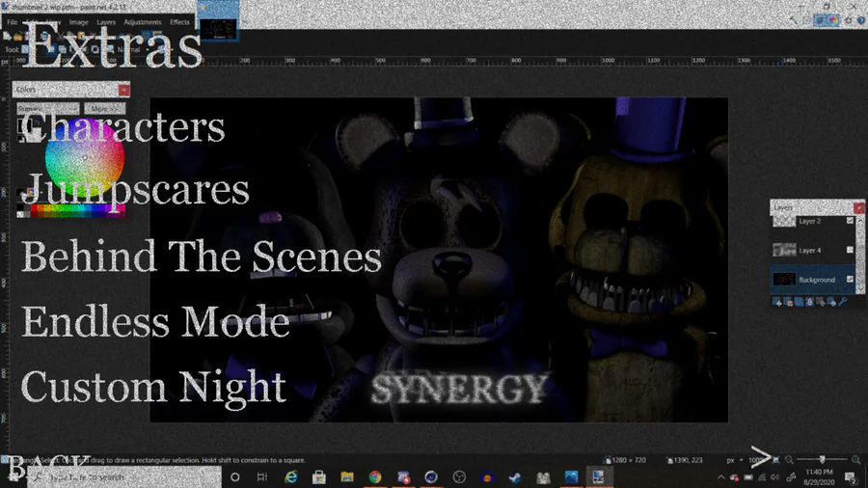Switch to paint.net taskbar icon
The height and width of the screenshot is (488, 868).
pos(598,477)
